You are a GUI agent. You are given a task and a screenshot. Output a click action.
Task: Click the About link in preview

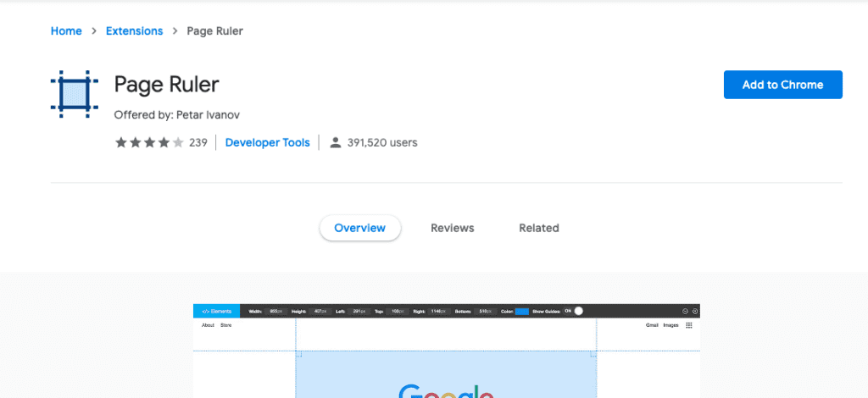pyautogui.click(x=208, y=325)
